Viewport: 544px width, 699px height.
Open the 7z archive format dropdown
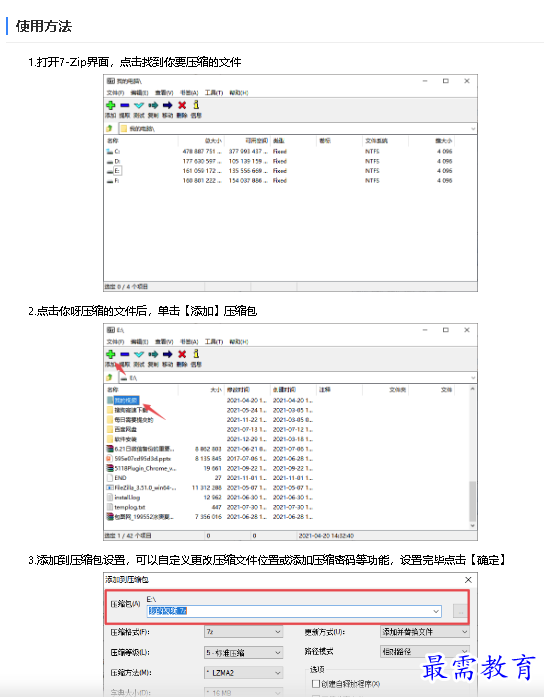click(243, 632)
